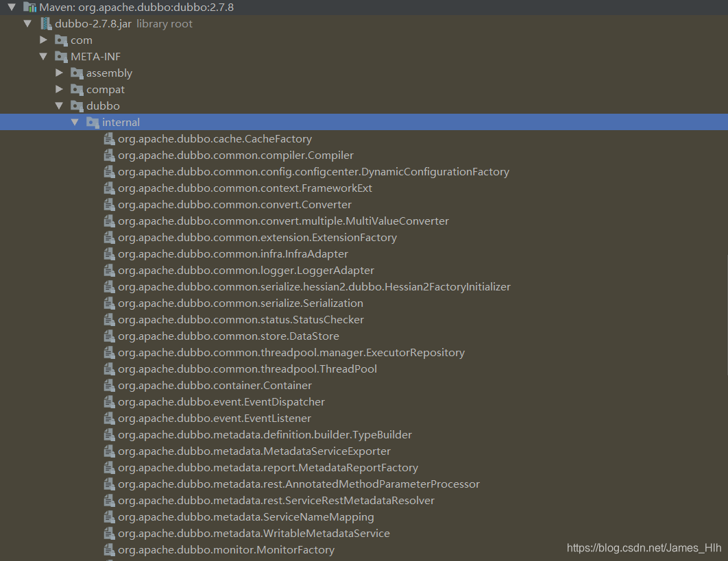This screenshot has width=728, height=561.
Task: Collapse the dubbo-2.7.8.jar library root
Action: (x=28, y=23)
